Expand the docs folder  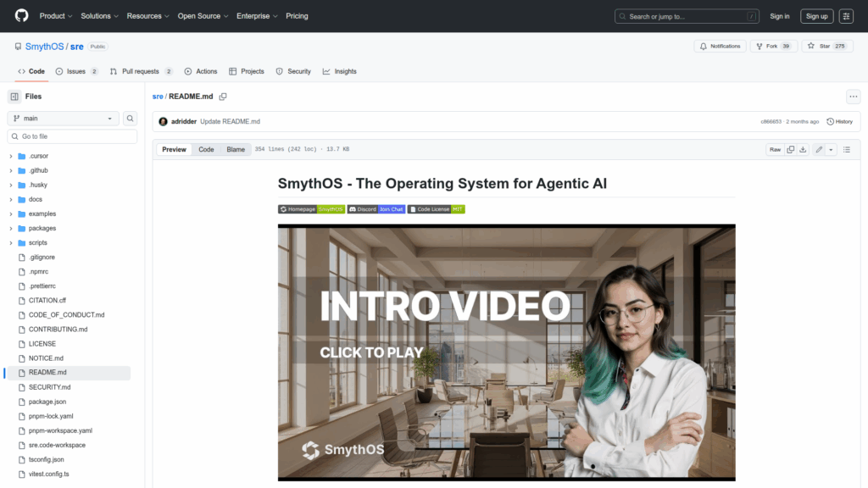click(x=11, y=199)
